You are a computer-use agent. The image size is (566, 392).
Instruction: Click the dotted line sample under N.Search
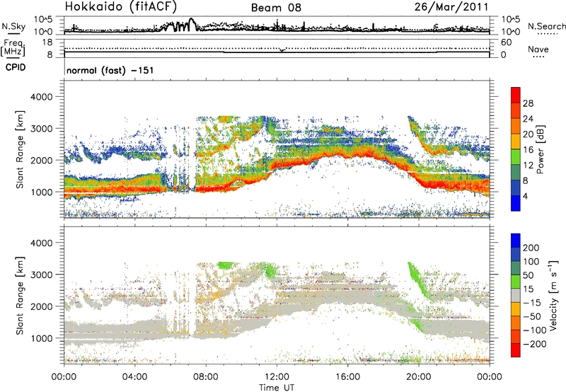(x=547, y=34)
